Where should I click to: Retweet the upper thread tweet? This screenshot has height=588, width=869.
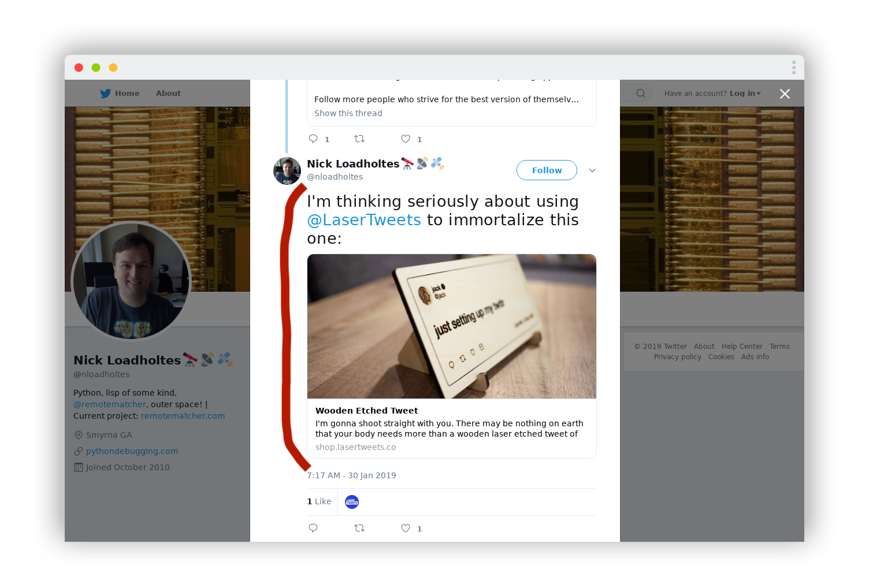[359, 139]
